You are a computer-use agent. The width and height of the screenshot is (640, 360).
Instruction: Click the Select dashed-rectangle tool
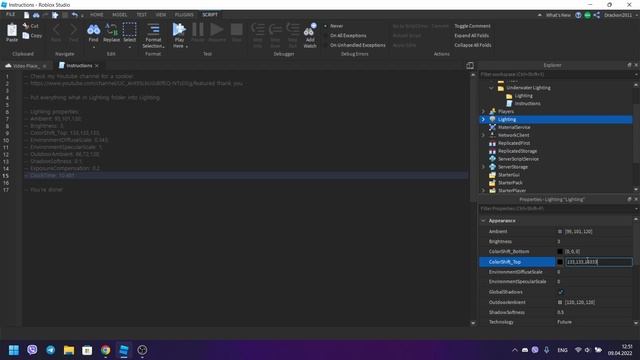tap(129, 29)
